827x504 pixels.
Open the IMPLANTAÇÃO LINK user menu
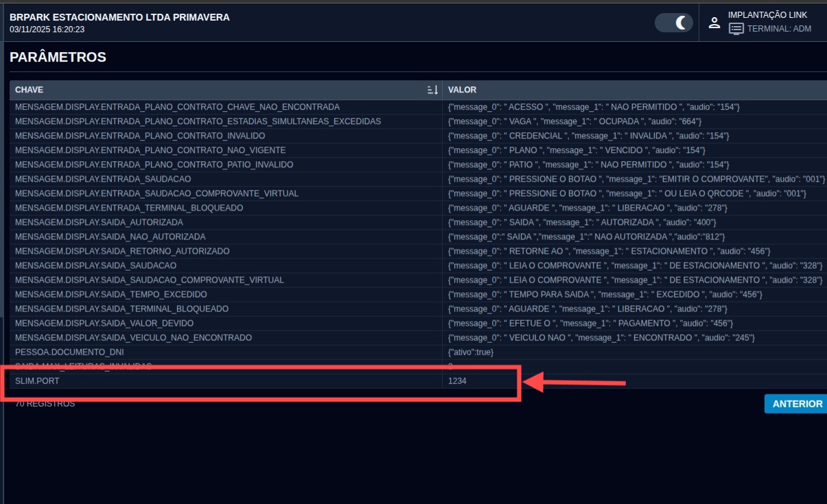pos(767,15)
